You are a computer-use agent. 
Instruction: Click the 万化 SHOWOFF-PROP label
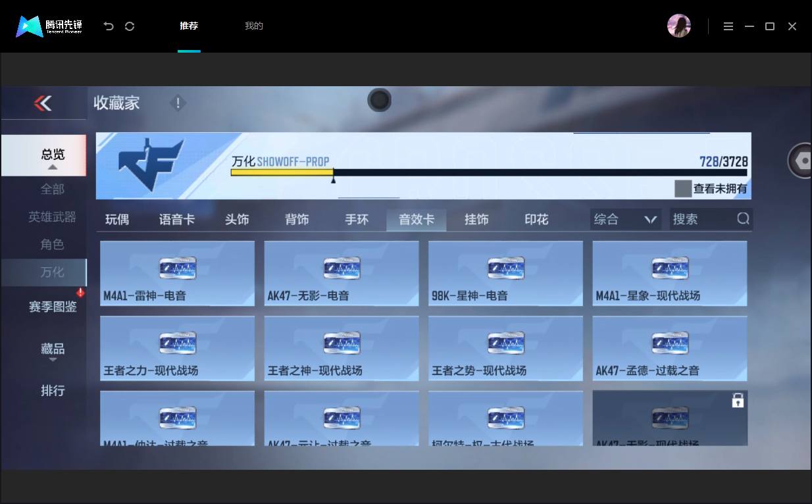tap(280, 162)
